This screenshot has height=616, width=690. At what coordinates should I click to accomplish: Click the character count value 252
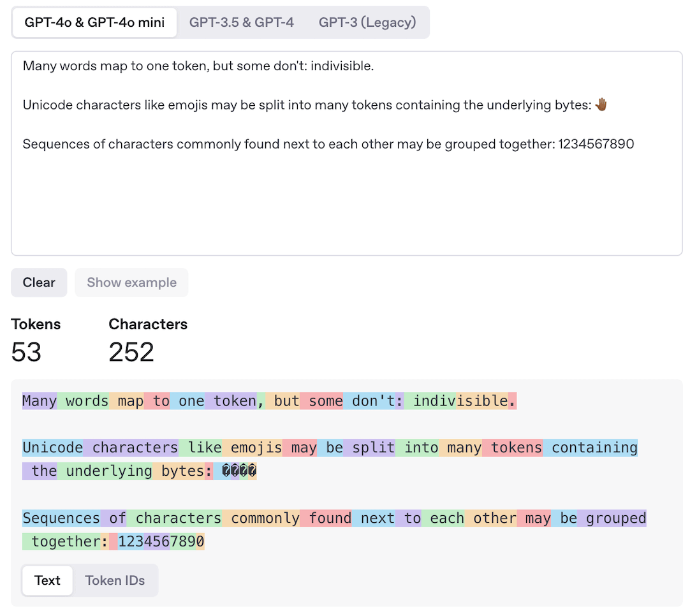[x=131, y=352]
